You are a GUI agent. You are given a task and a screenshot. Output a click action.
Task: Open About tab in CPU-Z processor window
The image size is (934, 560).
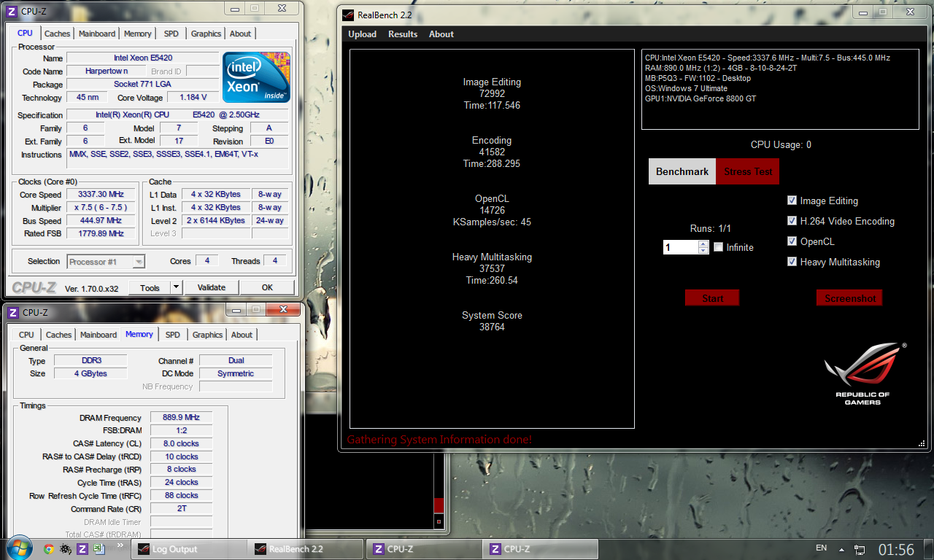click(241, 34)
